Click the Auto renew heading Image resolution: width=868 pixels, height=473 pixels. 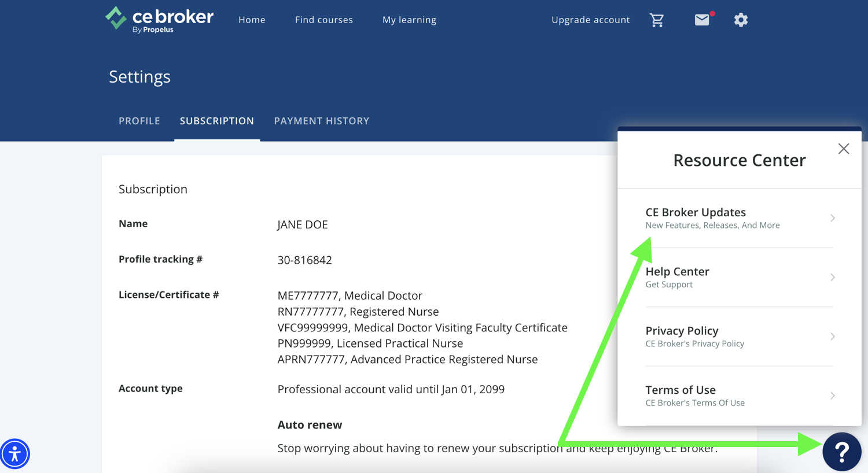point(310,425)
